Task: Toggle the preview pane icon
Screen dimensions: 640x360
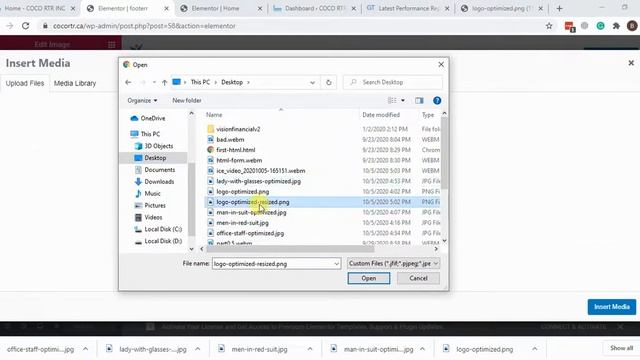Action: pyautogui.click(x=419, y=100)
